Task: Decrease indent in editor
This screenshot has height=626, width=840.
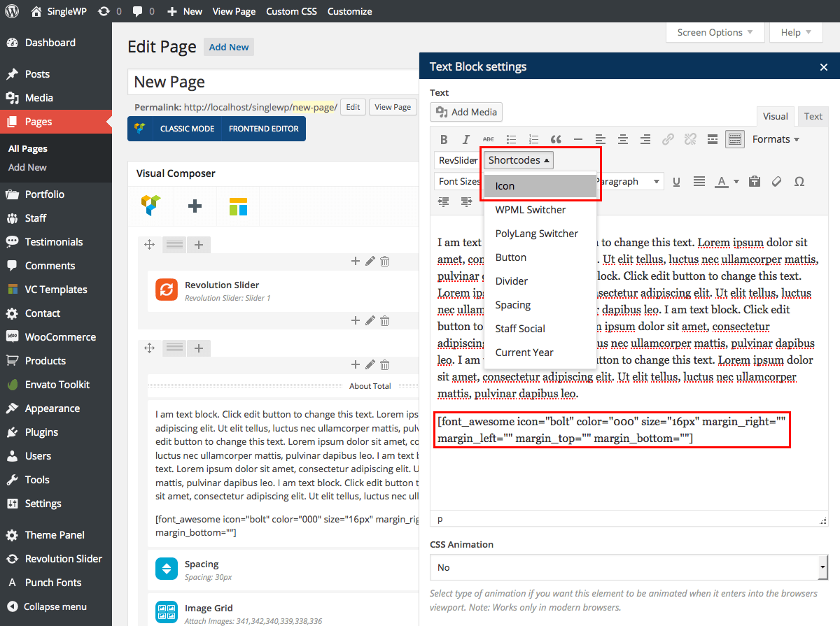Action: tap(444, 201)
